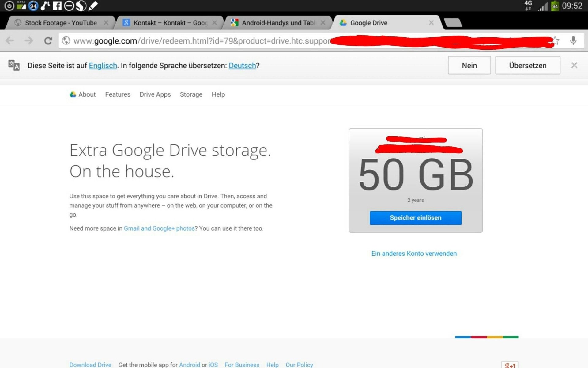
Task: Click the Help link in the footer
Action: click(x=272, y=365)
